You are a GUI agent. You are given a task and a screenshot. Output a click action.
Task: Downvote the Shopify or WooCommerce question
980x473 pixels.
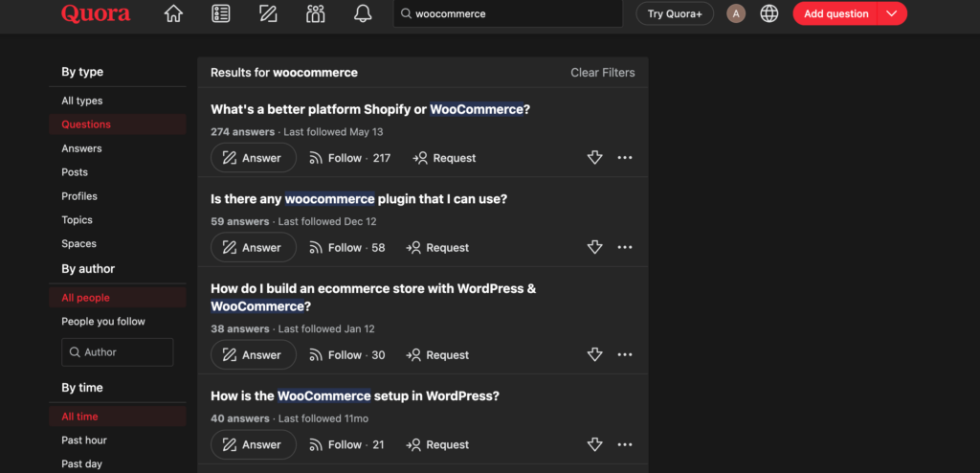click(x=594, y=158)
